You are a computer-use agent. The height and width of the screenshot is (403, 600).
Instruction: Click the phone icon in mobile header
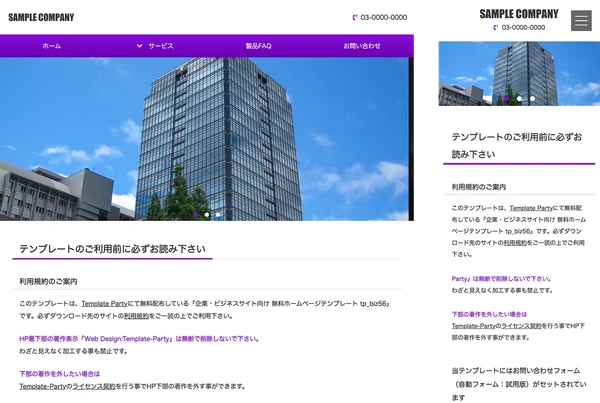pos(496,27)
